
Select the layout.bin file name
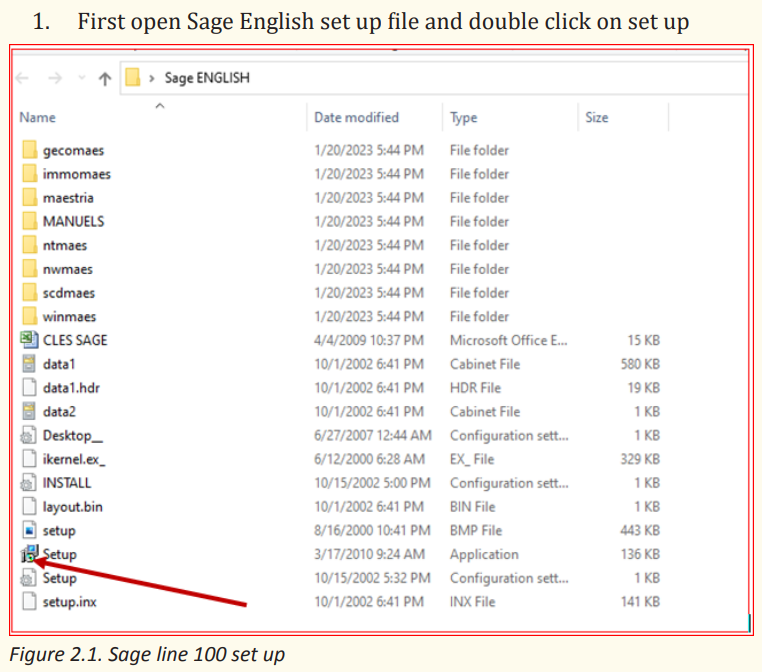click(72, 507)
